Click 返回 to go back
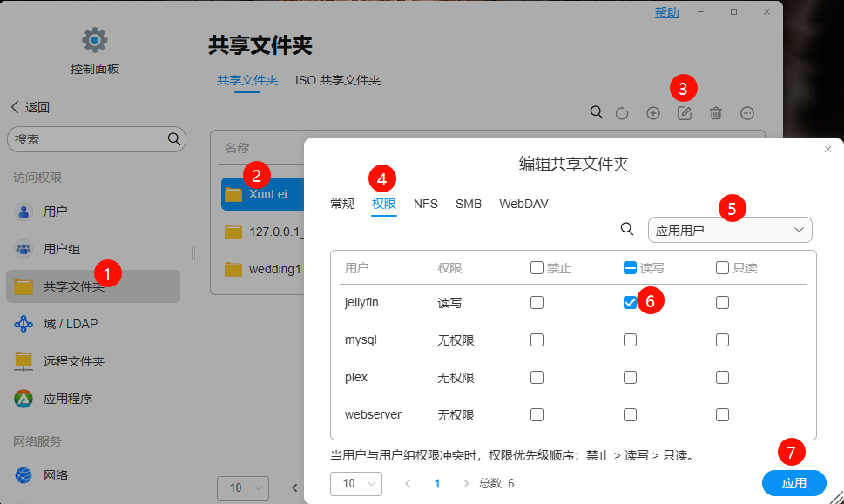This screenshot has width=844, height=504. coord(30,107)
